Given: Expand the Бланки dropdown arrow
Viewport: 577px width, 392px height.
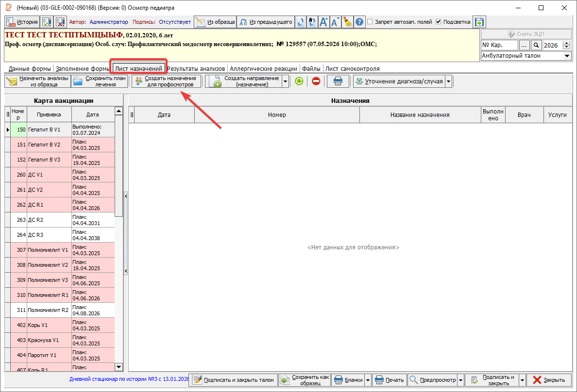Looking at the screenshot, I should [368, 380].
